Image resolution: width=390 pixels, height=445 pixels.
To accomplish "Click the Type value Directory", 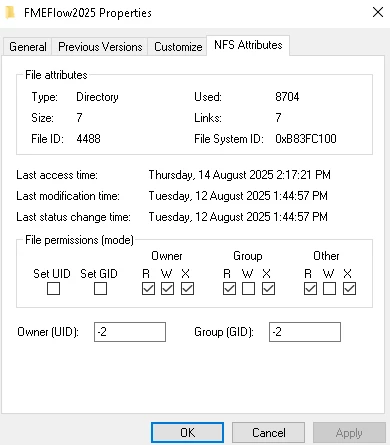I will [97, 97].
